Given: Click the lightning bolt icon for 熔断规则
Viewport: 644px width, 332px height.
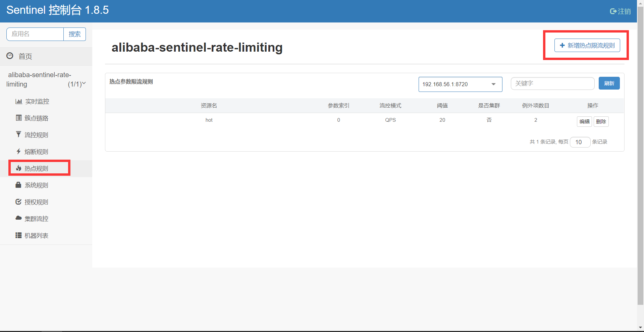Looking at the screenshot, I should (18, 151).
